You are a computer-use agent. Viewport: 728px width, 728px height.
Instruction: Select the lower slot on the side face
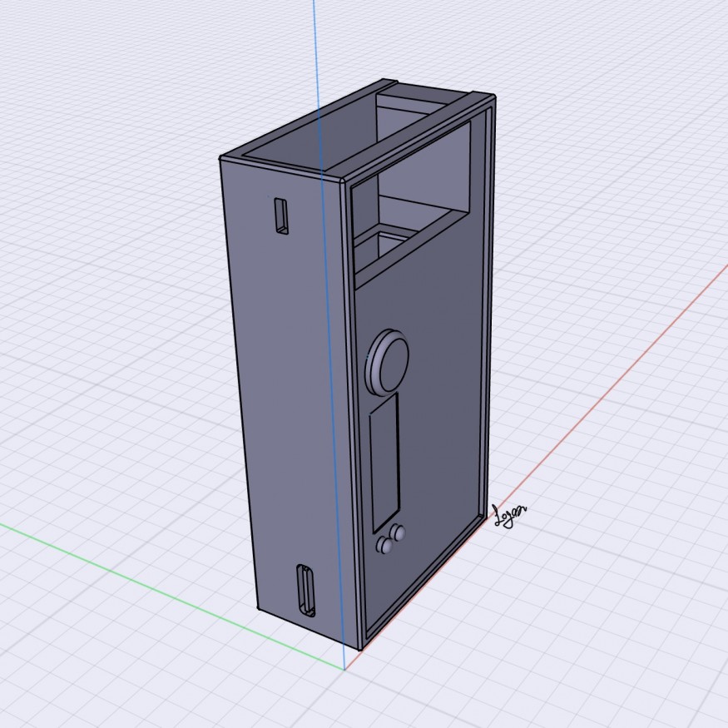(x=307, y=589)
